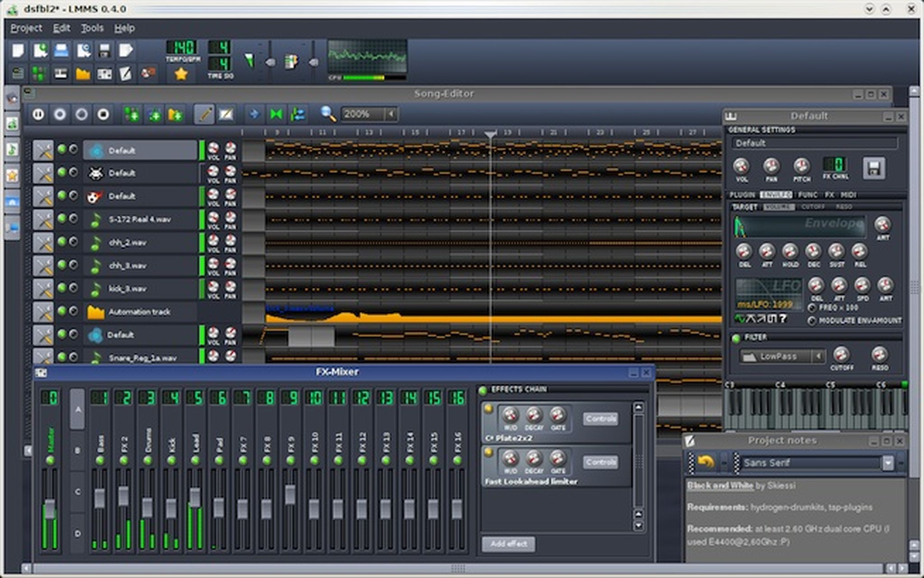Click the Add effect button in the effects chain
Screen dimensions: 924x578
click(x=508, y=545)
